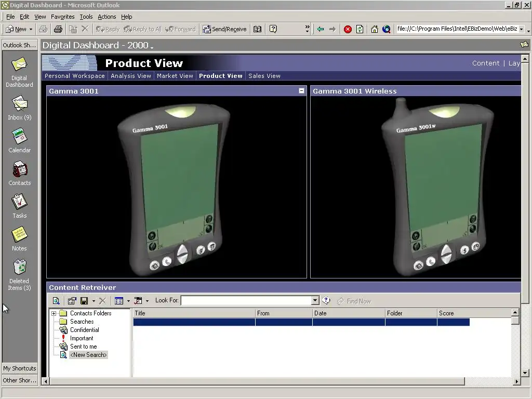Click the new search icon in Content Retreiver
The height and width of the screenshot is (399, 532).
tap(56, 301)
